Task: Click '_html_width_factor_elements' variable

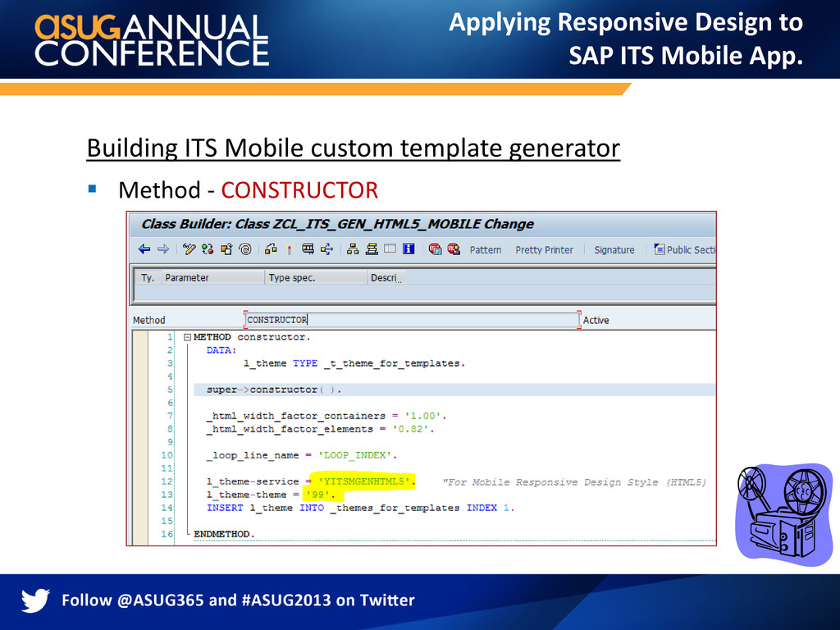Action: click(290, 429)
